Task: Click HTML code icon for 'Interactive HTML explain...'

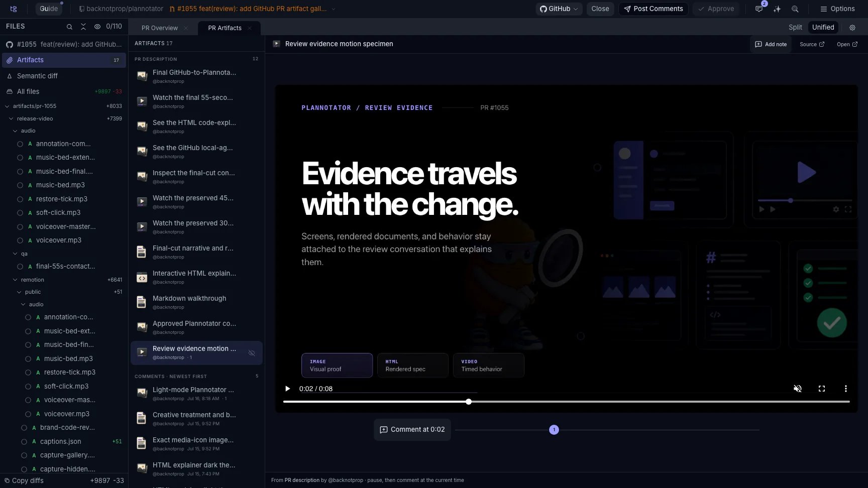Action: click(x=142, y=277)
